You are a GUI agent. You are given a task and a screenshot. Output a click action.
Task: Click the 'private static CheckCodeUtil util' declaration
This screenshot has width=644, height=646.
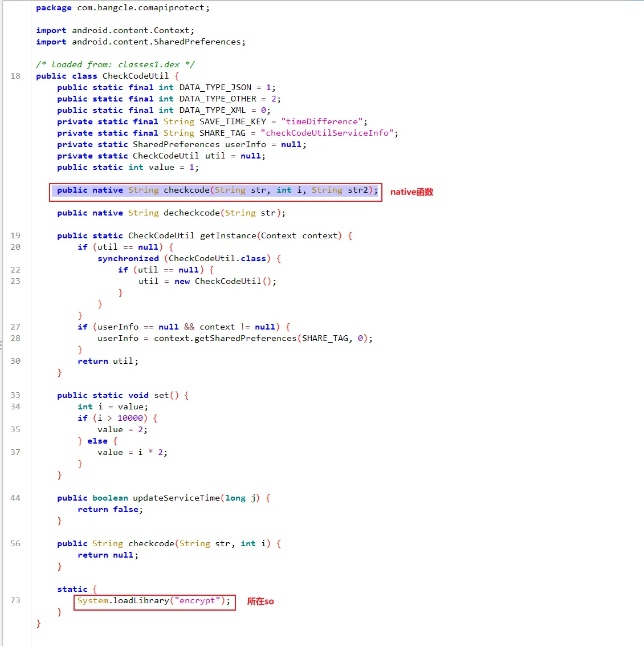pyautogui.click(x=161, y=156)
